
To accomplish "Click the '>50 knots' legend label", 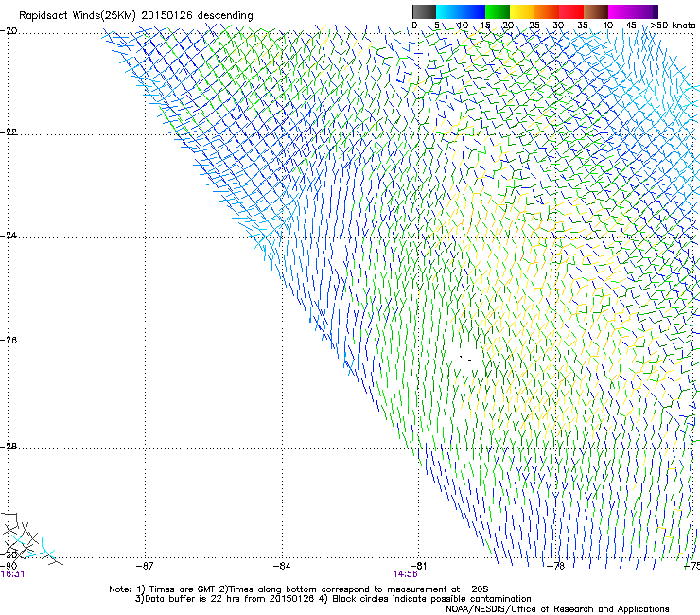I will click(673, 26).
